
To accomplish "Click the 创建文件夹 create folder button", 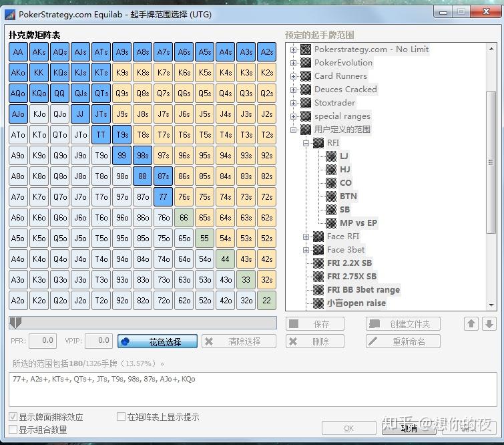I will pyautogui.click(x=403, y=323).
